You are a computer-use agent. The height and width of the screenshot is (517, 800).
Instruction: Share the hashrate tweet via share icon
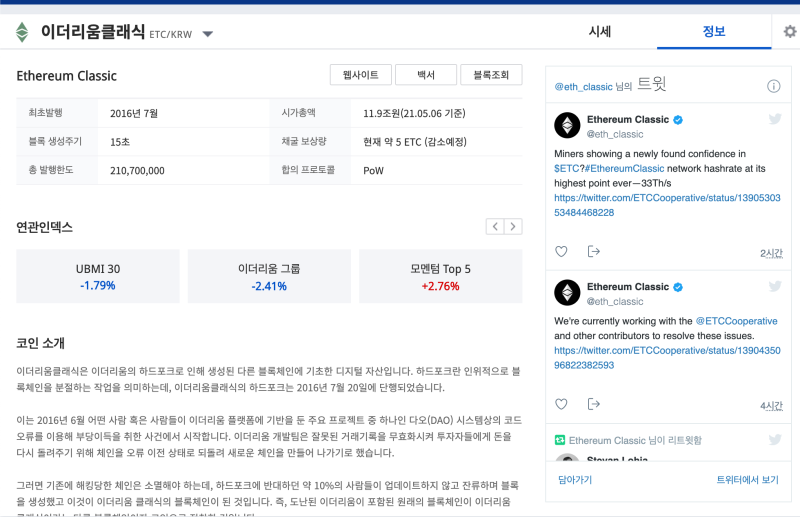coord(593,251)
